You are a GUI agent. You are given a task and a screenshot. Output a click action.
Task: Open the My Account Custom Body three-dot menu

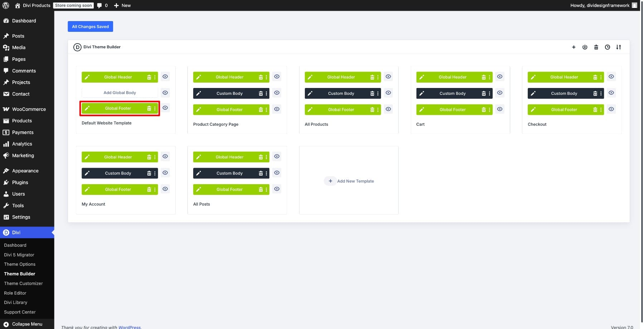(x=155, y=173)
